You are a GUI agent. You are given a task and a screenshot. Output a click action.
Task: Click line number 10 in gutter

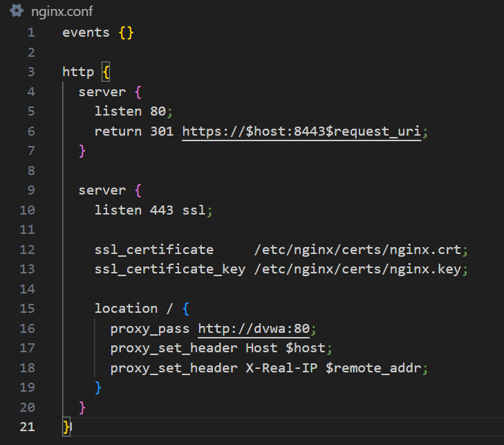pos(28,210)
